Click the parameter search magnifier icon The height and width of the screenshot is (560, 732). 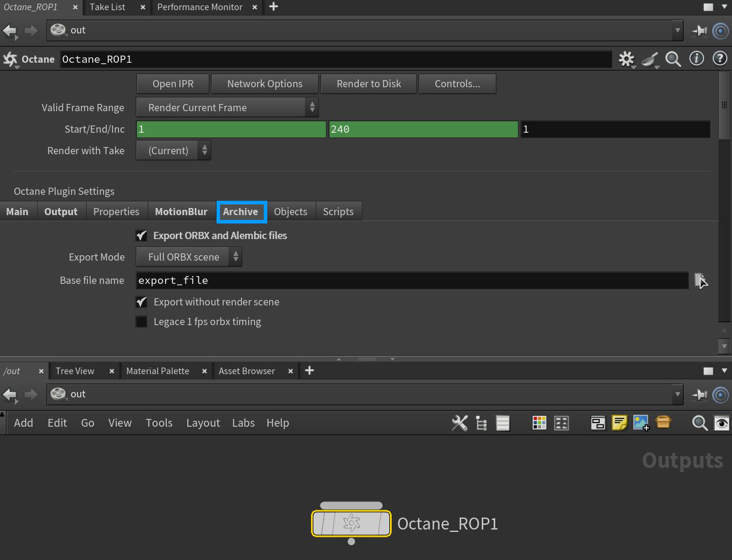coord(673,59)
